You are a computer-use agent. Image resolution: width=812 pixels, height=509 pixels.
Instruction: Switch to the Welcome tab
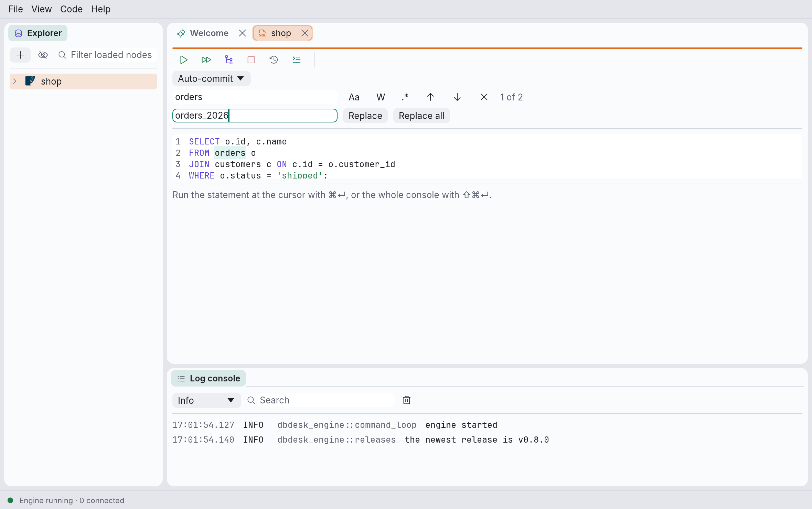click(x=209, y=33)
